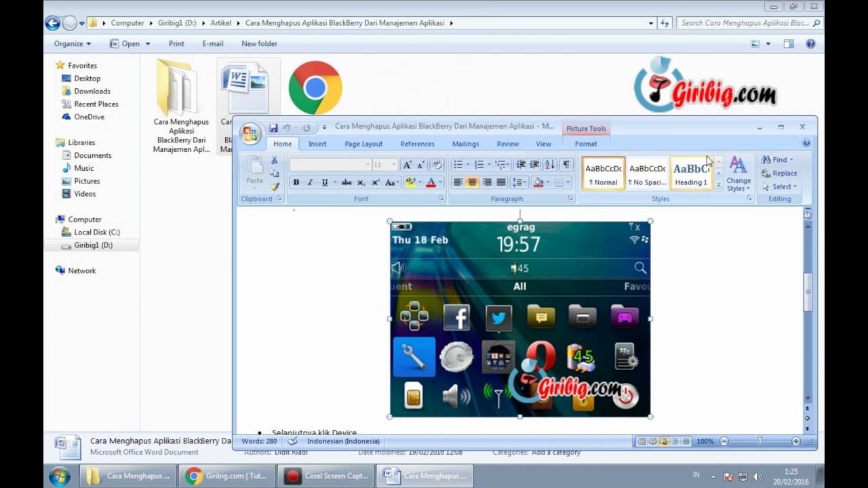Open the font size dropdown
The height and width of the screenshot is (488, 868).
[393, 165]
